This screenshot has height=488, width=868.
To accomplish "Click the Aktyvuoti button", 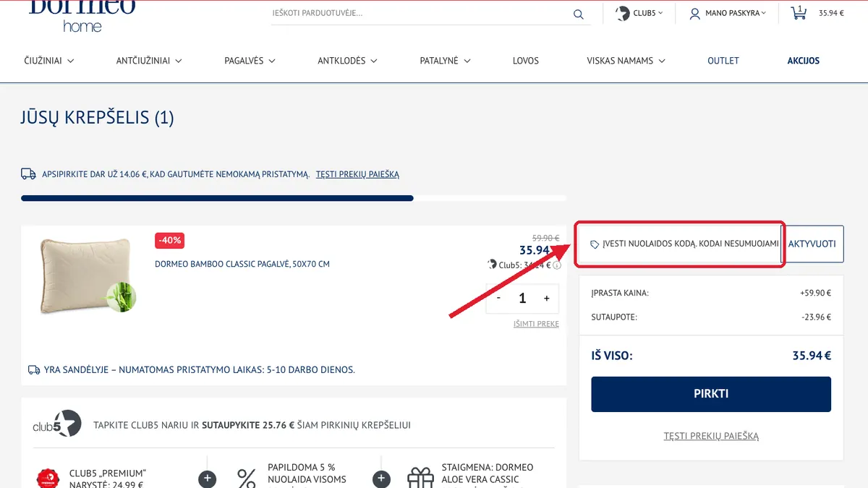I will [812, 244].
